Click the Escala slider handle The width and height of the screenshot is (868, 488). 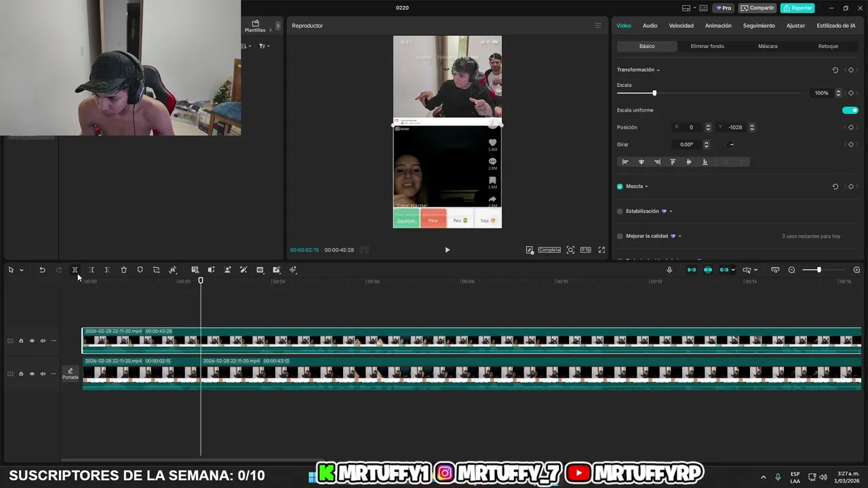tap(654, 93)
